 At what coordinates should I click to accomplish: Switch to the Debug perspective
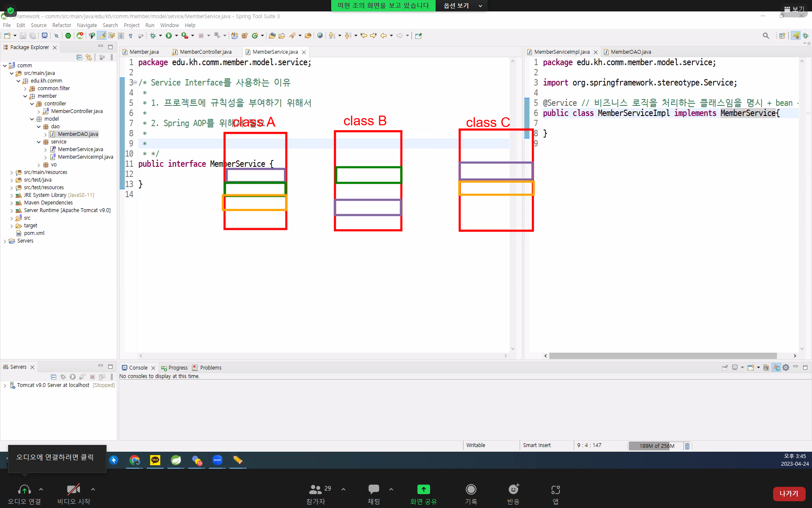point(806,36)
